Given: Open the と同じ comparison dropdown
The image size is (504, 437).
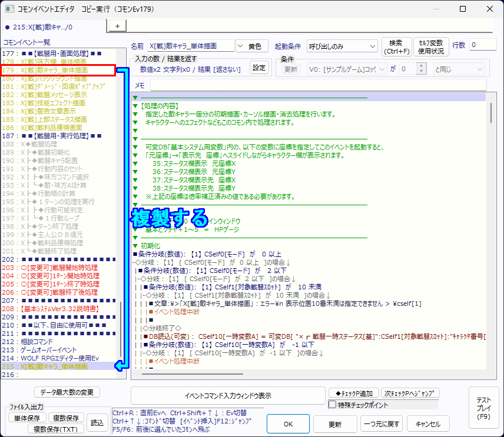Looking at the screenshot, I should (457, 69).
